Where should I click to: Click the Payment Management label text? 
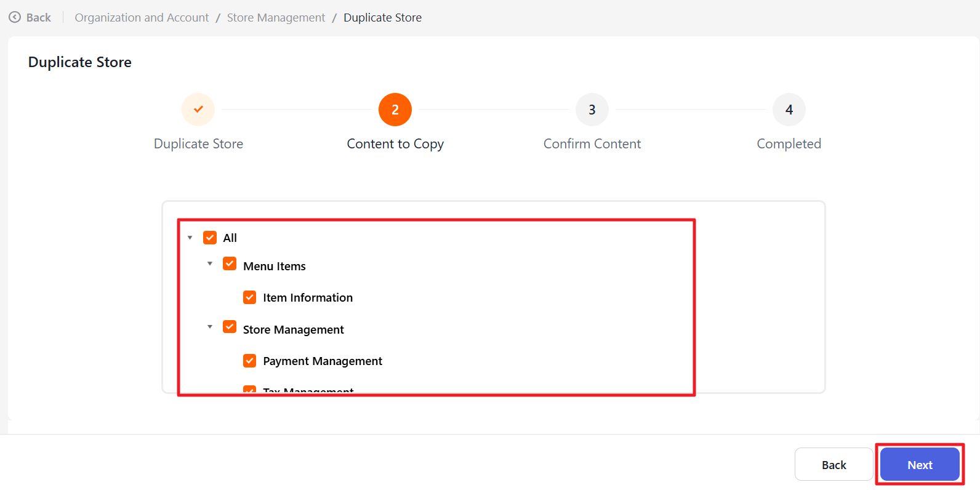323,361
